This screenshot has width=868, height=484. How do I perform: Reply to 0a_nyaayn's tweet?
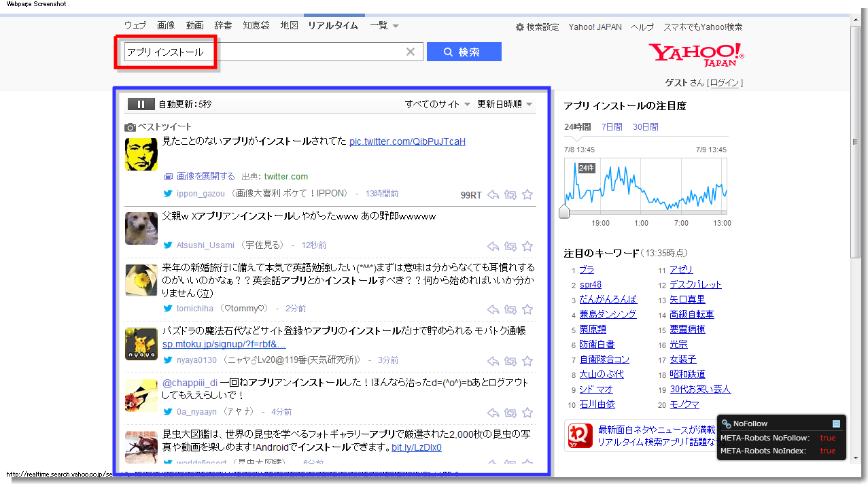point(493,413)
